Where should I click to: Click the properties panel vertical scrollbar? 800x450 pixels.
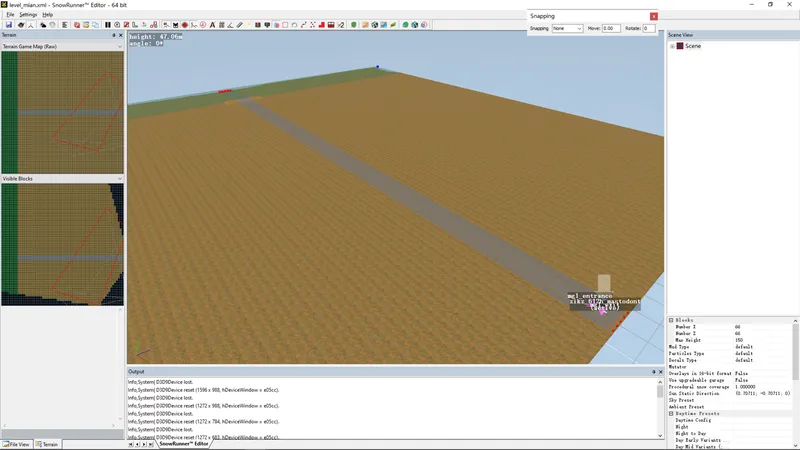pos(795,383)
